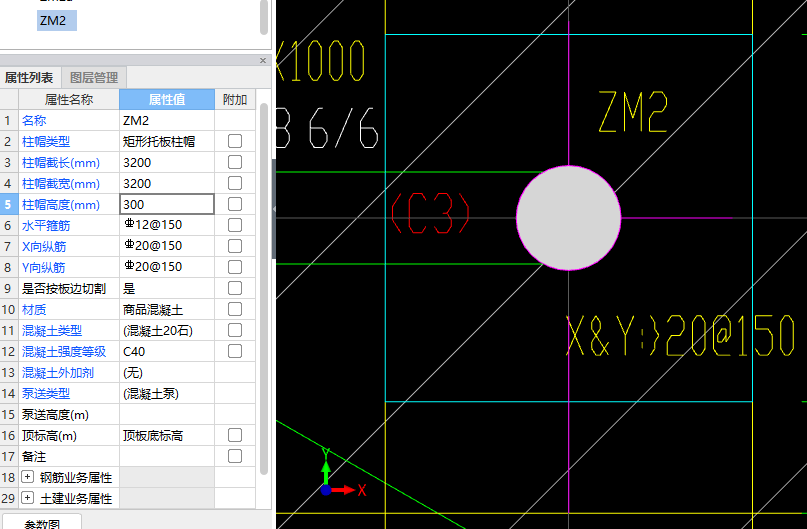The width and height of the screenshot is (807, 529).
Task: Tick the 柱帽高度 append checkbox
Action: 235,204
